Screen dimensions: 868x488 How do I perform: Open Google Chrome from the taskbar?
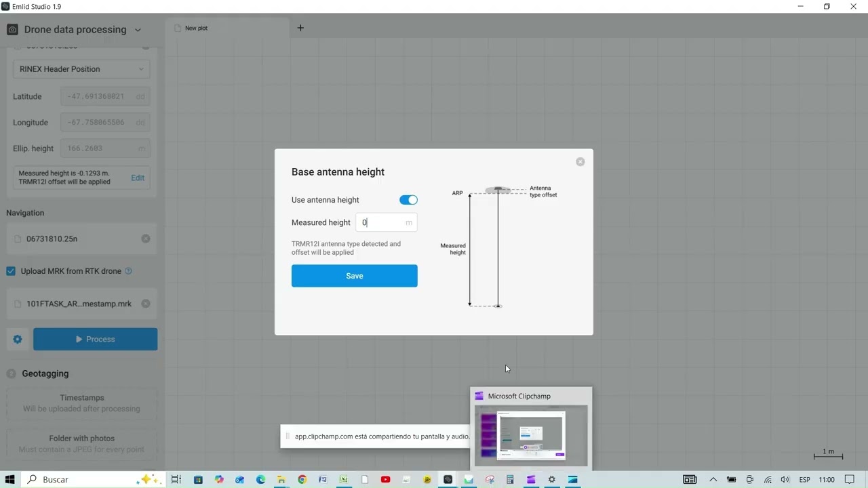point(302,479)
